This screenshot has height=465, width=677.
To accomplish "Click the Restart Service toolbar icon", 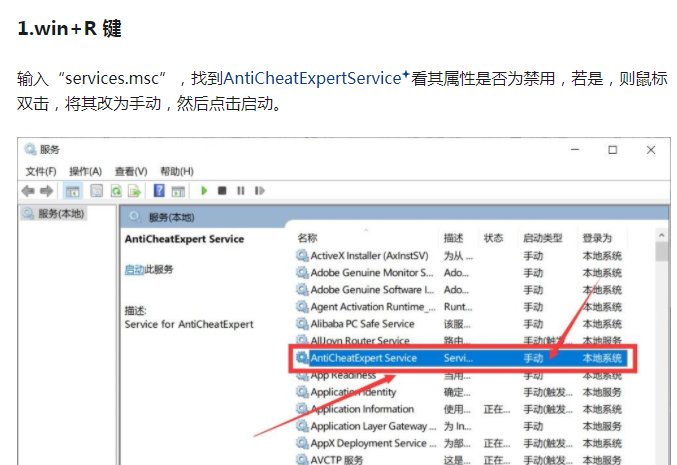I will click(x=259, y=190).
